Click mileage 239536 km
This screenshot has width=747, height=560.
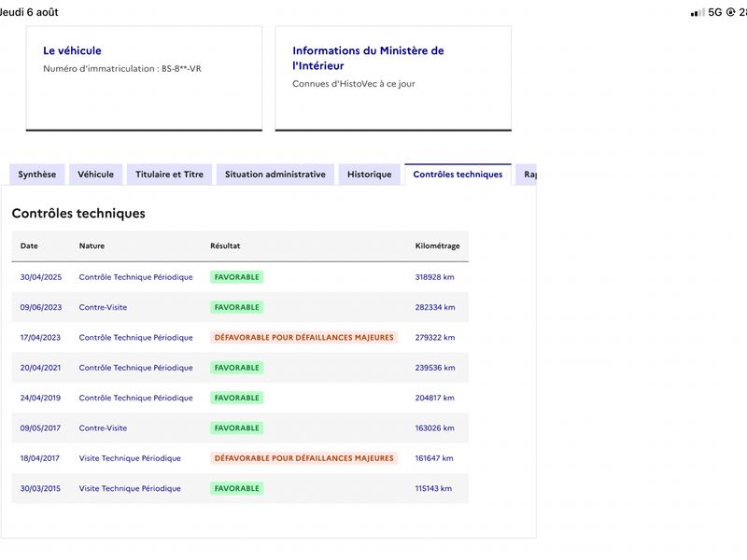(x=435, y=368)
